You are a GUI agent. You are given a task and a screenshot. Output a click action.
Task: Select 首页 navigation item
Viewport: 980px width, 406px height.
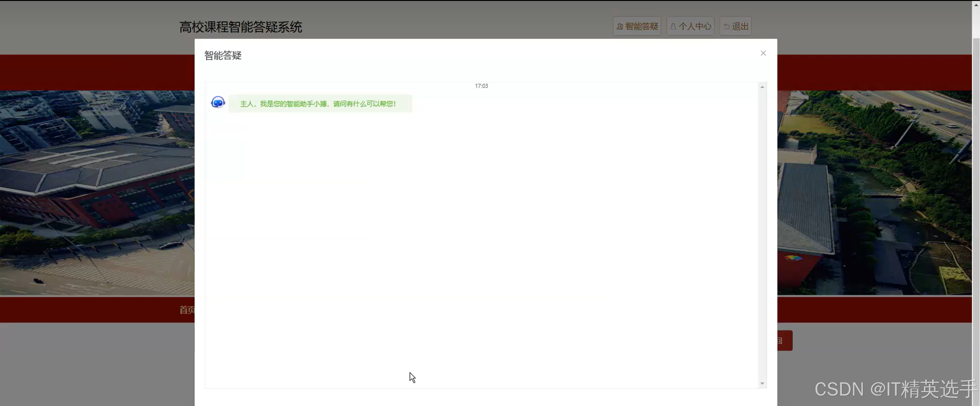tap(186, 310)
